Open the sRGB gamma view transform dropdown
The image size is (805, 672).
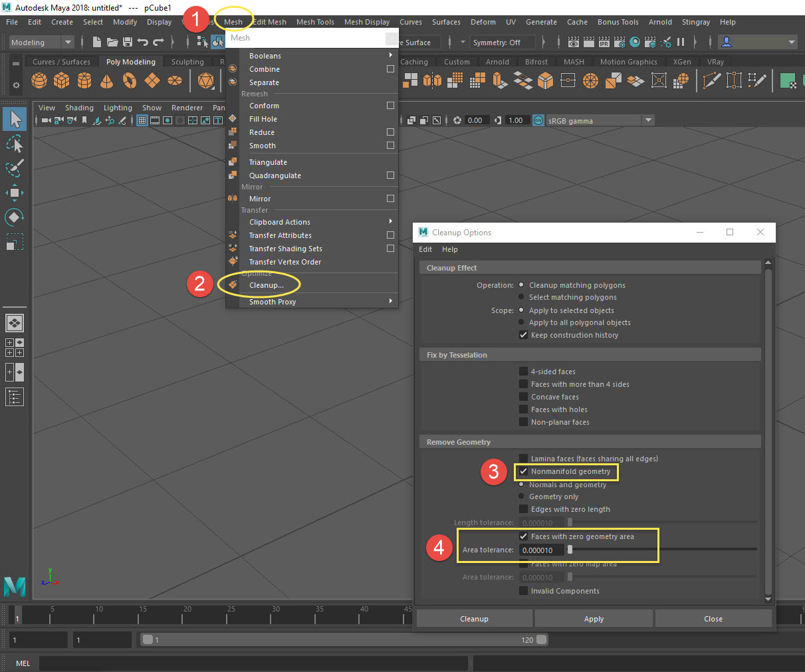[x=600, y=120]
